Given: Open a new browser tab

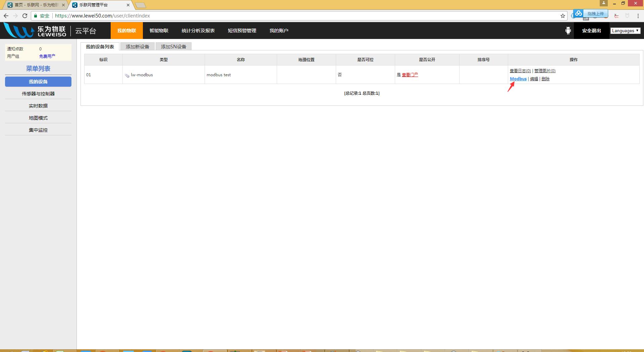Looking at the screenshot, I should [141, 5].
